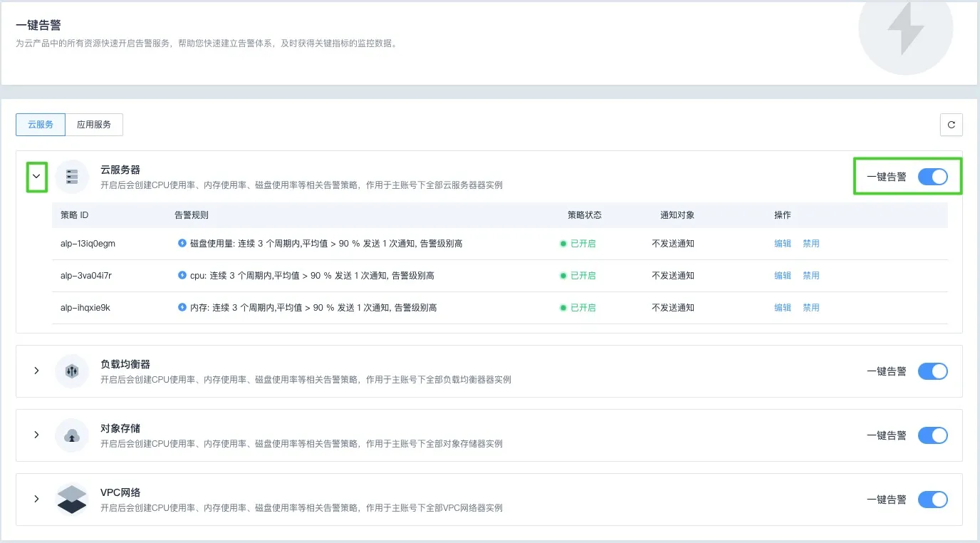Turn off one-click alarm for 云服务器
Viewport: 980px width, 543px height.
pyautogui.click(x=932, y=177)
